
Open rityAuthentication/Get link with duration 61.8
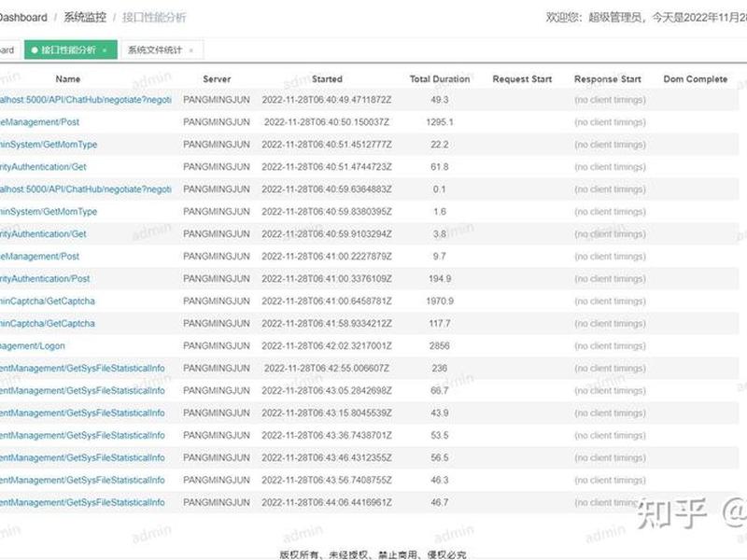(43, 167)
